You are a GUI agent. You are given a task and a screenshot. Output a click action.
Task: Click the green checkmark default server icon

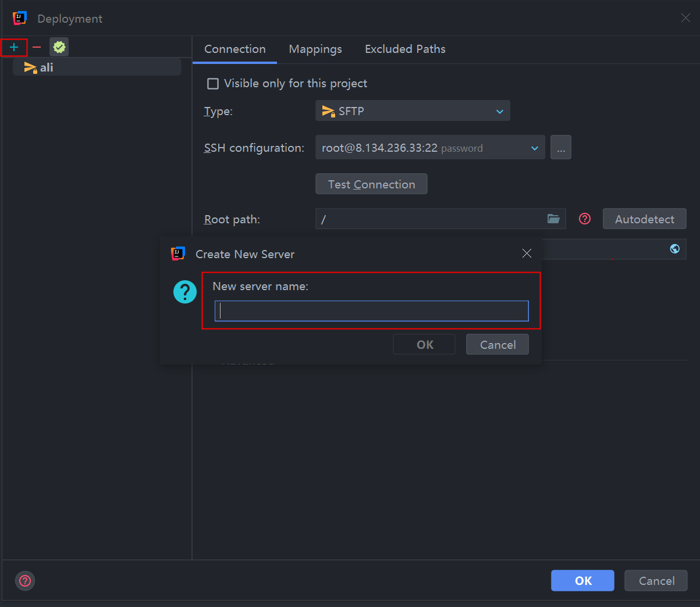point(59,47)
